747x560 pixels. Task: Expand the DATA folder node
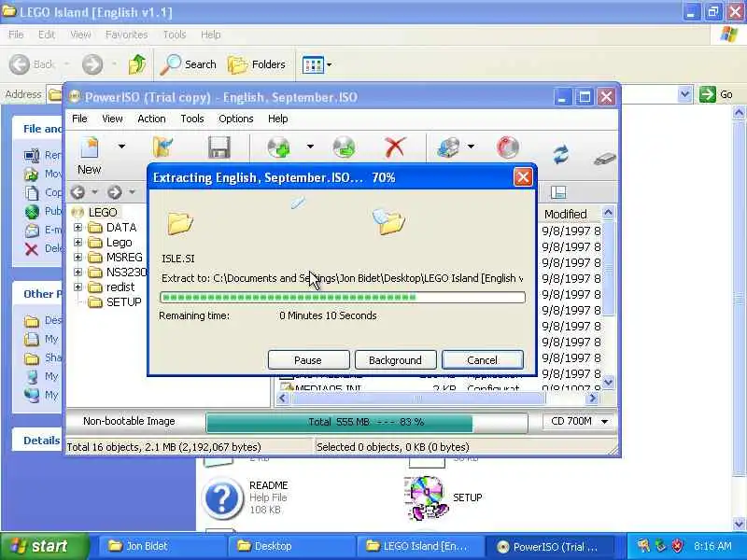[78, 228]
